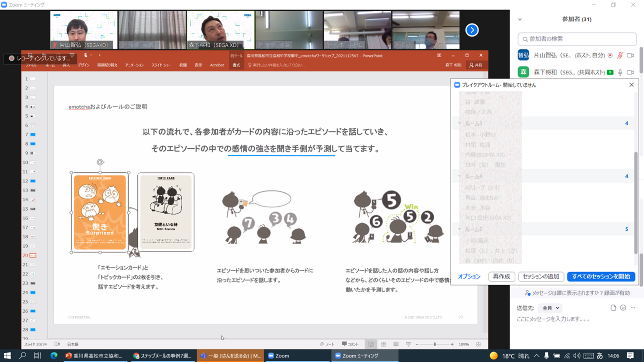
Task: Toggle PowerPoint notes pane
Action: click(x=327, y=344)
